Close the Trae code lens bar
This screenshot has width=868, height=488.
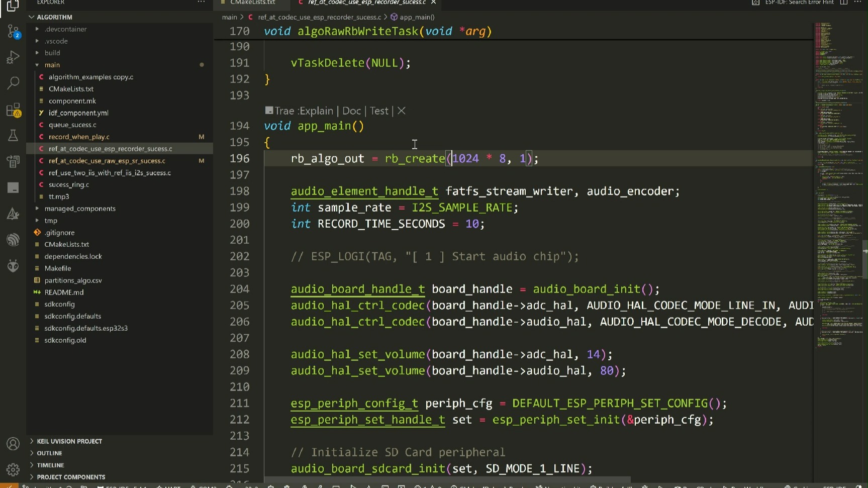click(402, 111)
